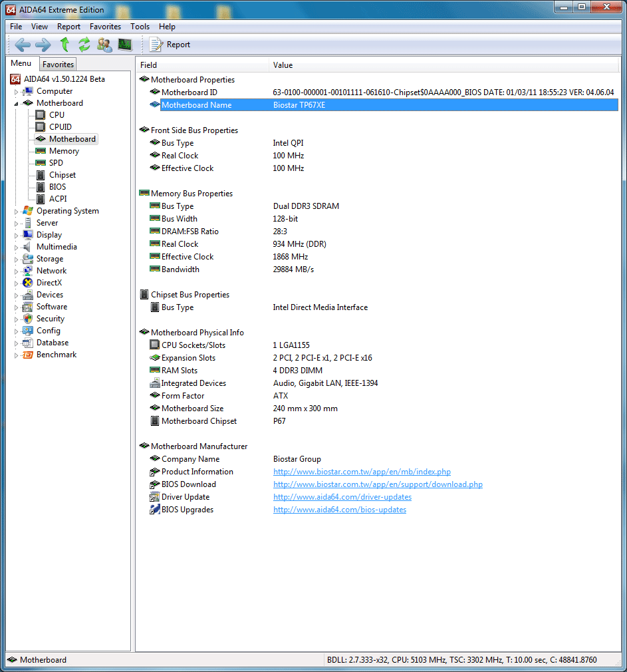Viewport: 627px width, 672px height.
Task: Click the Display monitor icon
Action: coord(28,235)
